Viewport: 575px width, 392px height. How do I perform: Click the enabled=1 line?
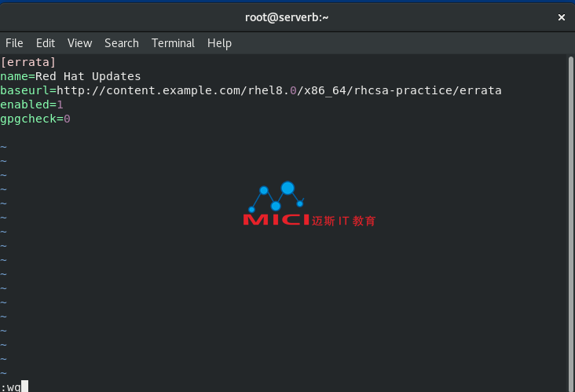coord(31,104)
